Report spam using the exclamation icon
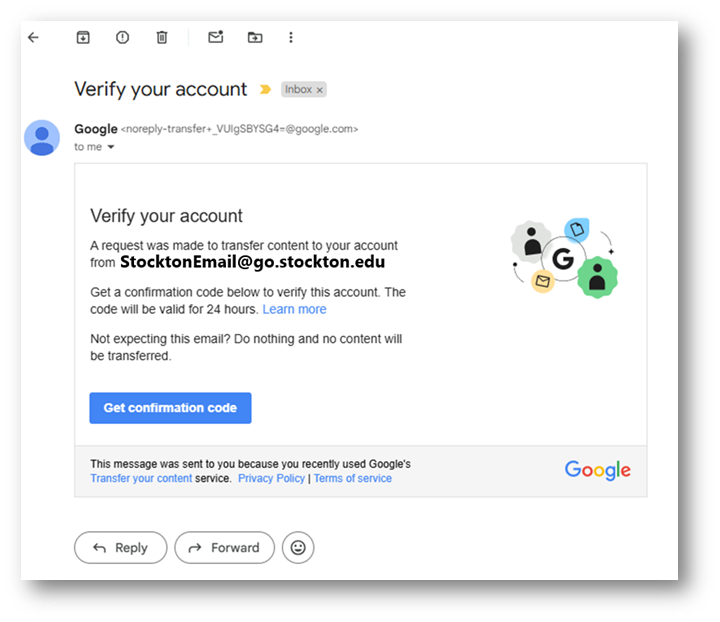 [122, 37]
